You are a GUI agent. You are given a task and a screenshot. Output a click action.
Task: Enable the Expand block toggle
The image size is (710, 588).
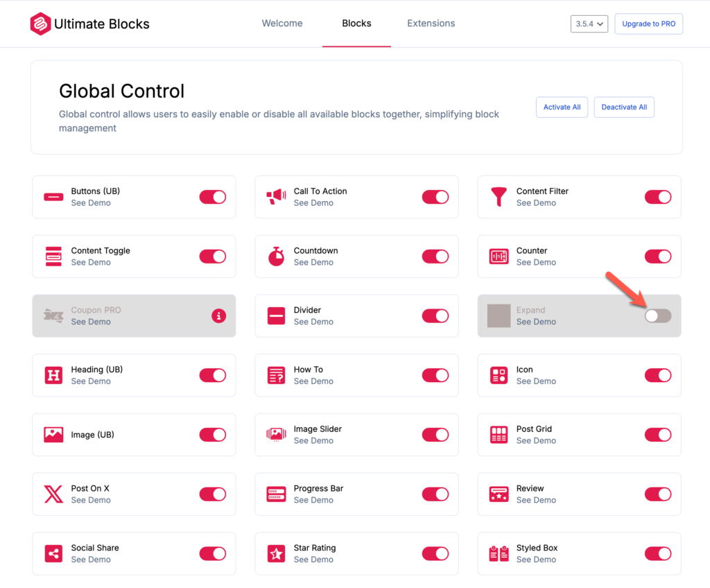point(657,316)
